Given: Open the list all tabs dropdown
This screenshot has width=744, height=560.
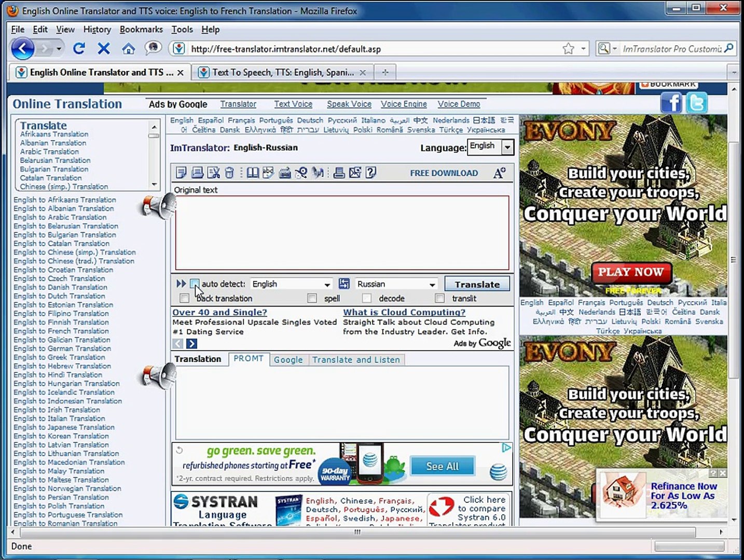Looking at the screenshot, I should (734, 72).
